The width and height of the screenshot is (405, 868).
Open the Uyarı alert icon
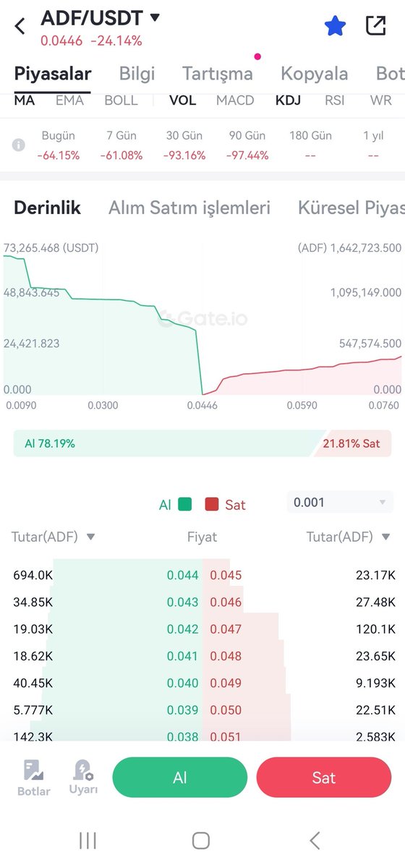point(83,778)
